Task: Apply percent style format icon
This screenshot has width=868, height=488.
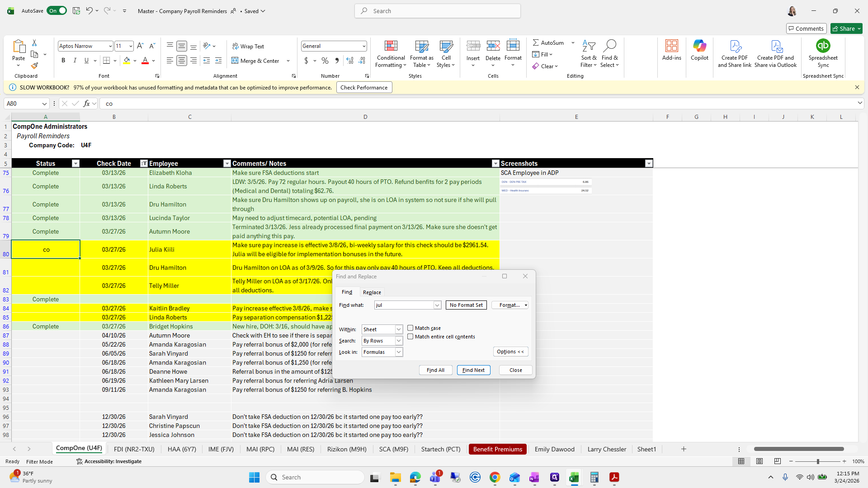Action: (x=325, y=61)
